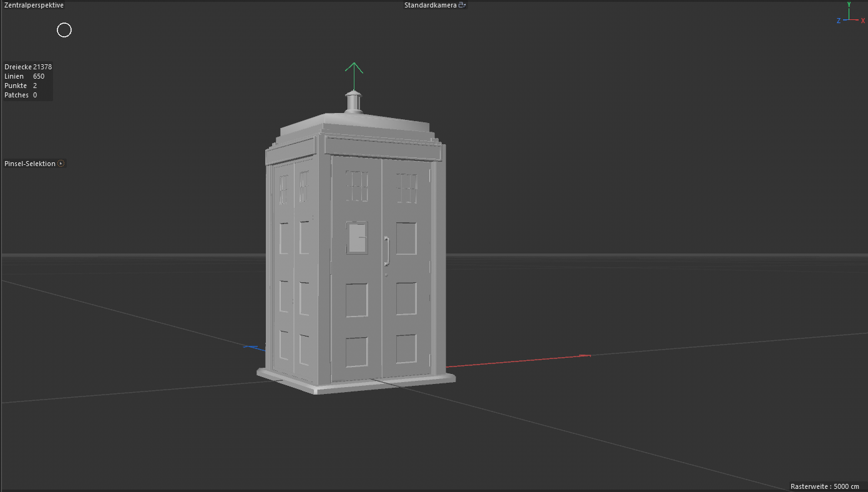Click the Dreiecke 21378 HUD entry
Viewport: 868px width, 492px height.
coord(28,67)
